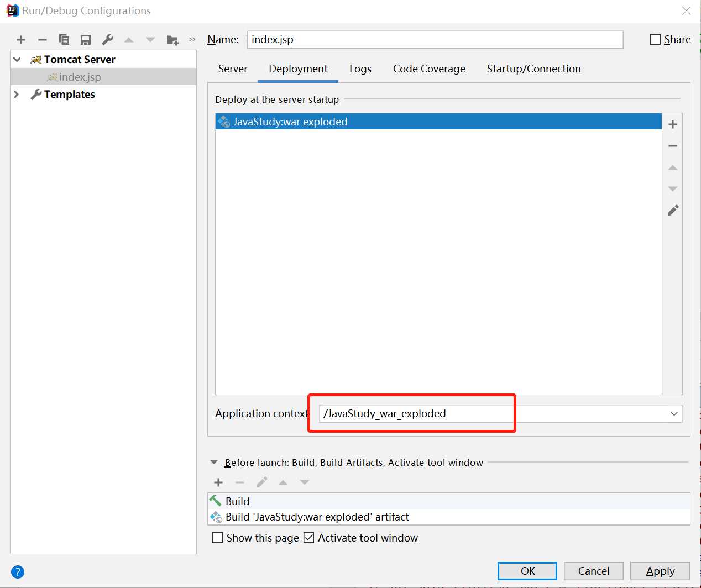
Task: Save configuration using the disk icon
Action: [x=86, y=40]
